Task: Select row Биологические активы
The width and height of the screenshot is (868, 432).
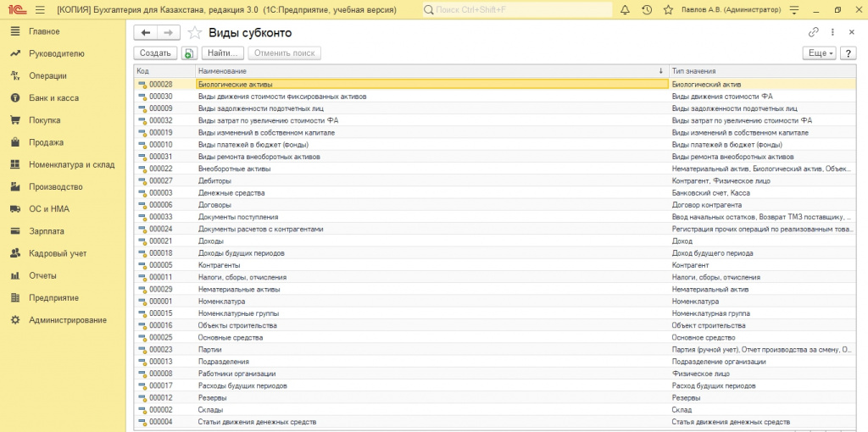Action: click(495, 84)
